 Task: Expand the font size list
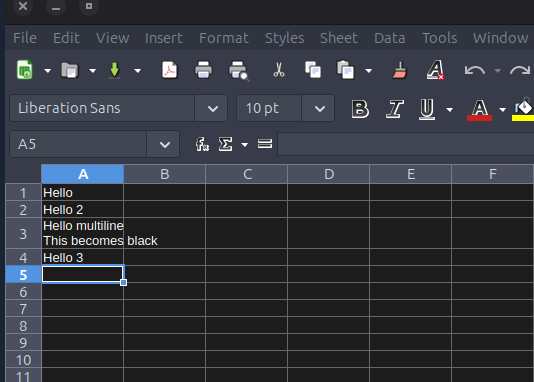click(x=319, y=109)
